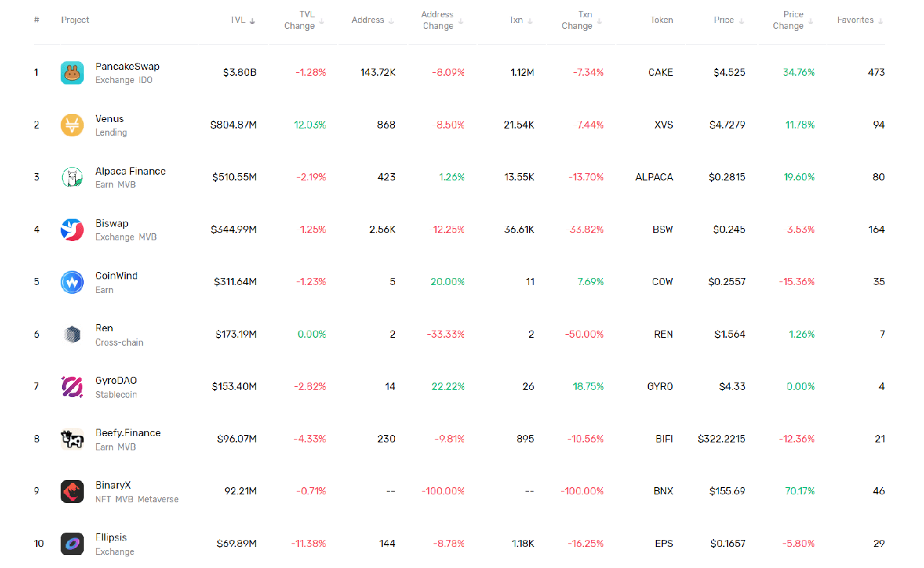This screenshot has height=568, width=924.
Task: Click Alpaca Finance TVL $510.55M
Action: point(235,177)
